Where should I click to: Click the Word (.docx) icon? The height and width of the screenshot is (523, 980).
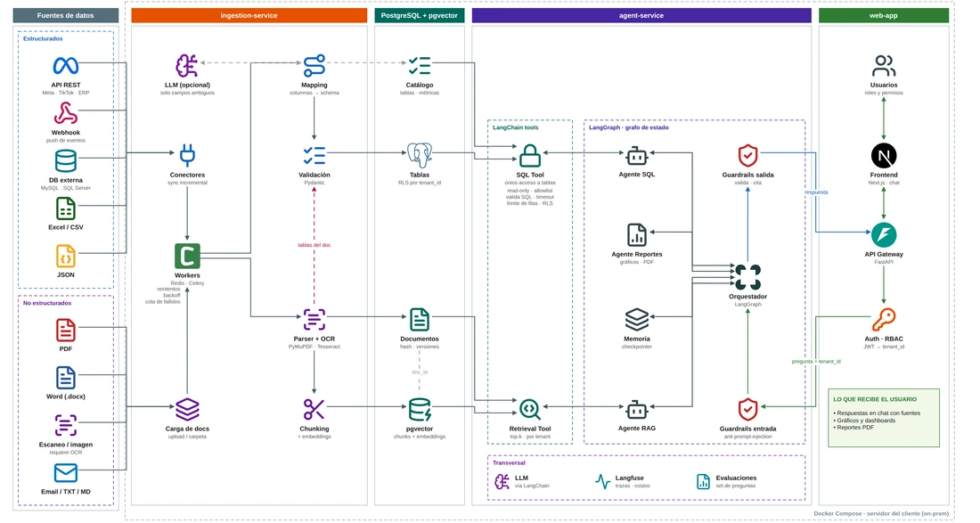point(66,378)
